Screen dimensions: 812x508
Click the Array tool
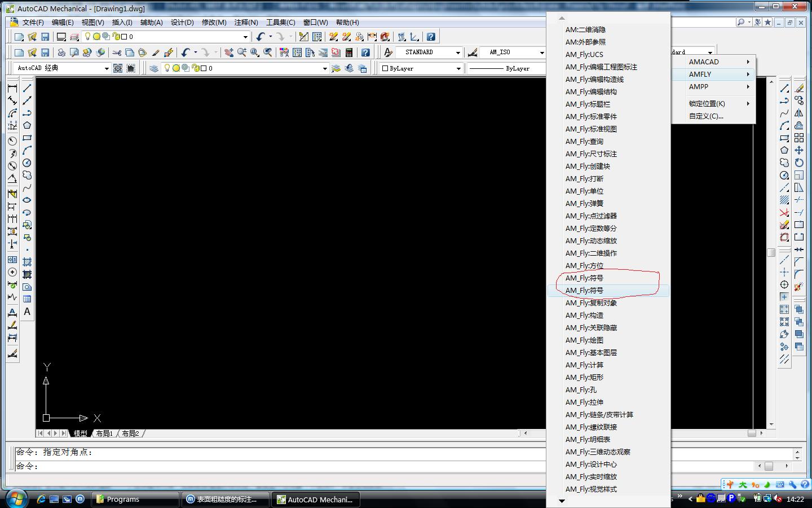(x=799, y=138)
